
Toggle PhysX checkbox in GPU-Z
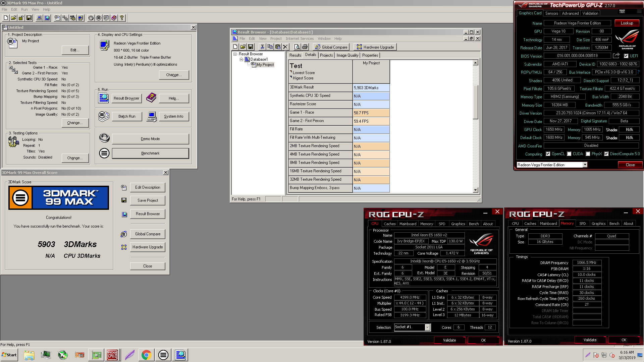pos(588,154)
